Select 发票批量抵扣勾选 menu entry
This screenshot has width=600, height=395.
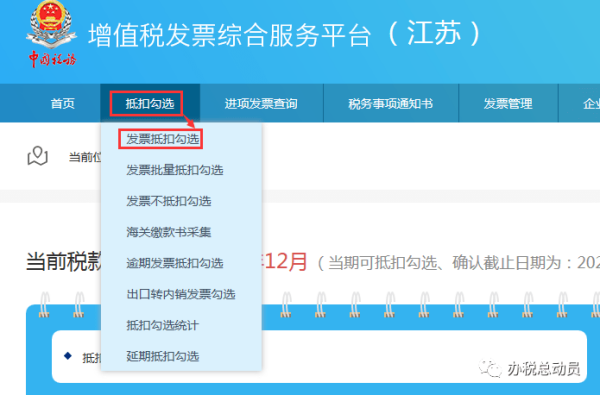[174, 170]
